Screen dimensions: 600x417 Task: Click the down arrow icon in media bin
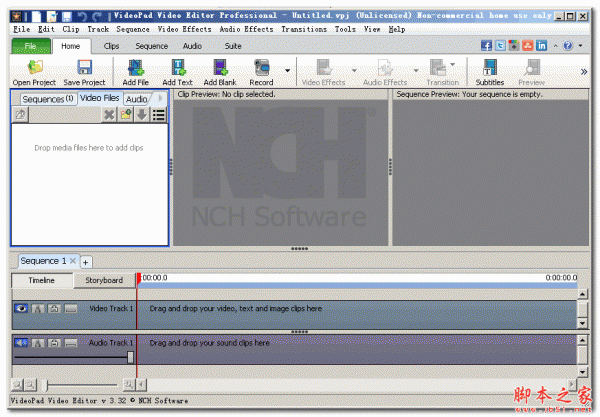coord(142,114)
